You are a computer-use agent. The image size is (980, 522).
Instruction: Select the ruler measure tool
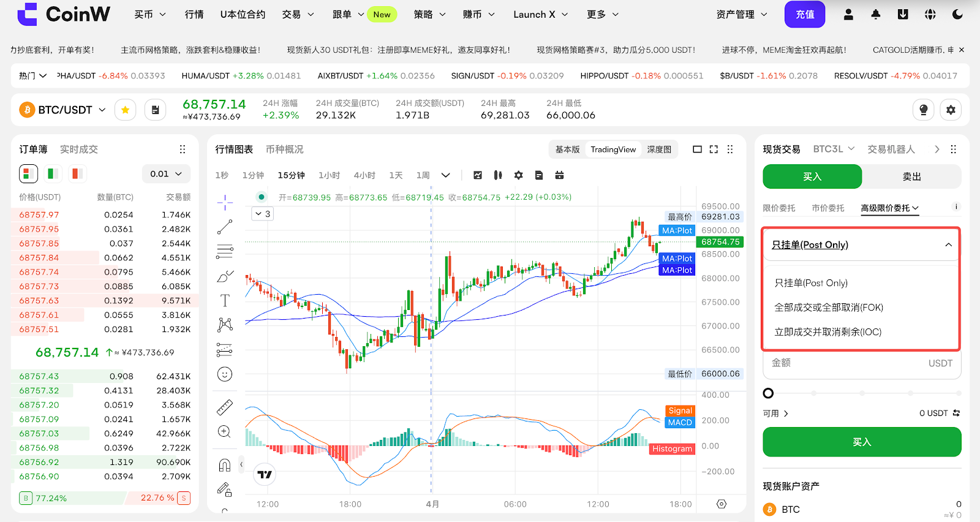[x=225, y=407]
